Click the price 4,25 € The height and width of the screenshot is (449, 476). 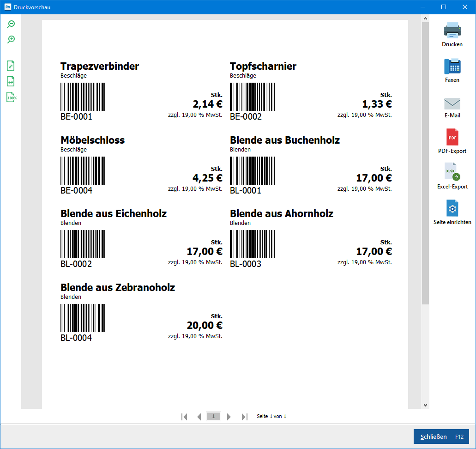pyautogui.click(x=208, y=178)
